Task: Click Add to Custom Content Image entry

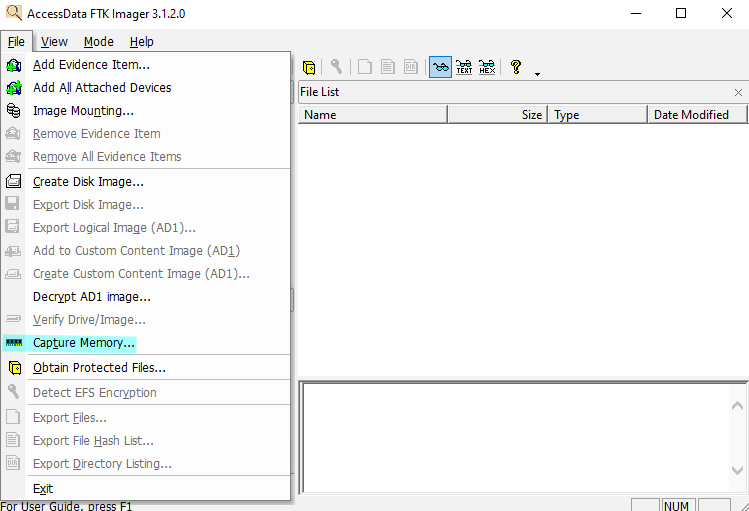Action: pos(146,251)
